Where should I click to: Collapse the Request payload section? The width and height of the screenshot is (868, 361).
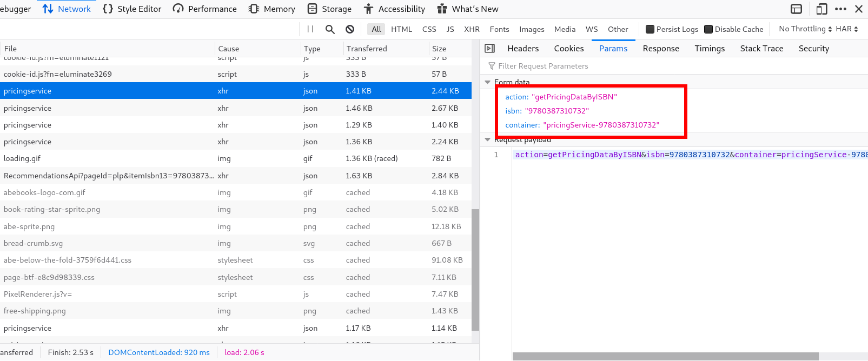tap(488, 139)
